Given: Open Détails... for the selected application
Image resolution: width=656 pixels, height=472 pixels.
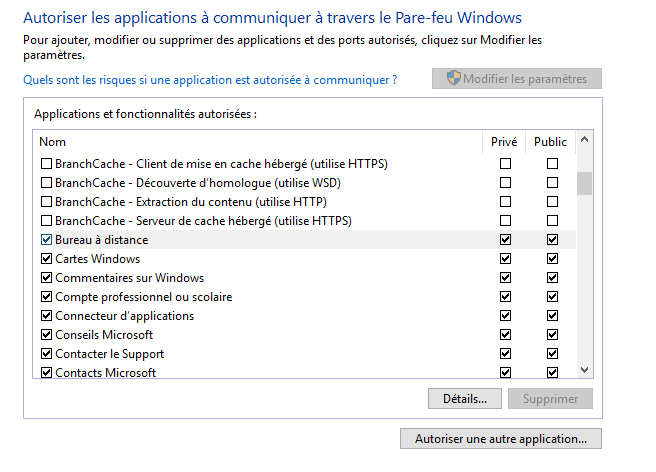Looking at the screenshot, I should (465, 398).
